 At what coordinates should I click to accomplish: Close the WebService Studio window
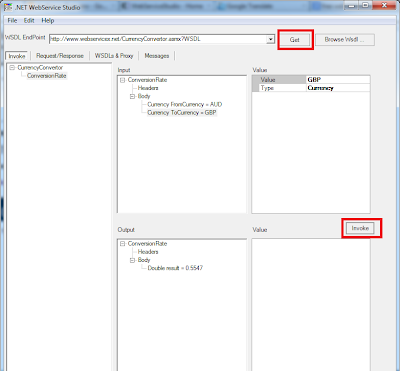(384, 5)
